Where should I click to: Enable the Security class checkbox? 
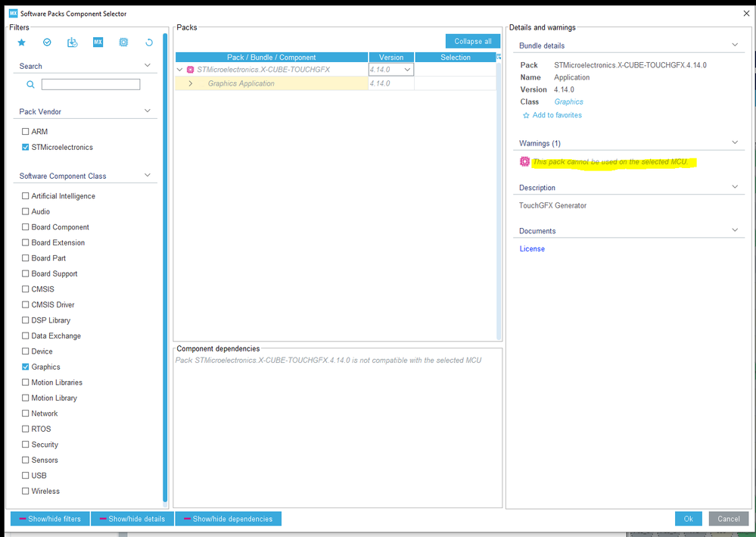25,445
